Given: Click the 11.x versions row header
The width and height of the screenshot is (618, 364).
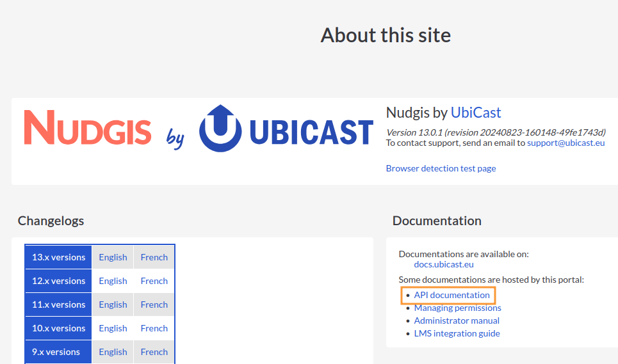Looking at the screenshot, I should point(59,305).
